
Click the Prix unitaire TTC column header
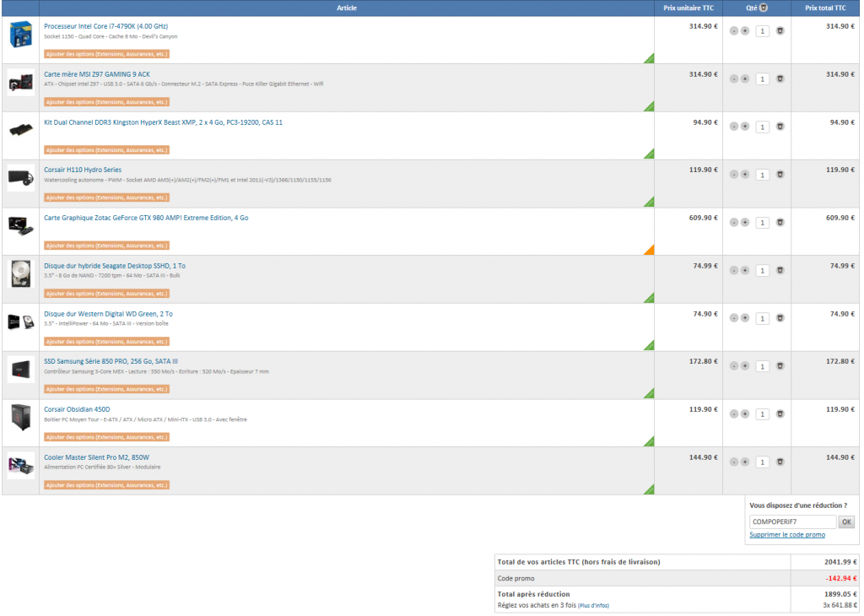point(688,8)
